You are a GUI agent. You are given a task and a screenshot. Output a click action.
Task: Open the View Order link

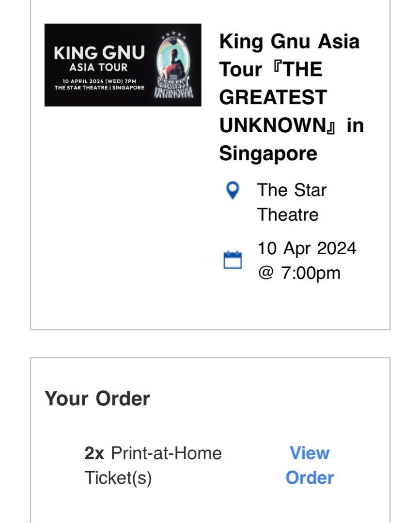pyautogui.click(x=310, y=465)
